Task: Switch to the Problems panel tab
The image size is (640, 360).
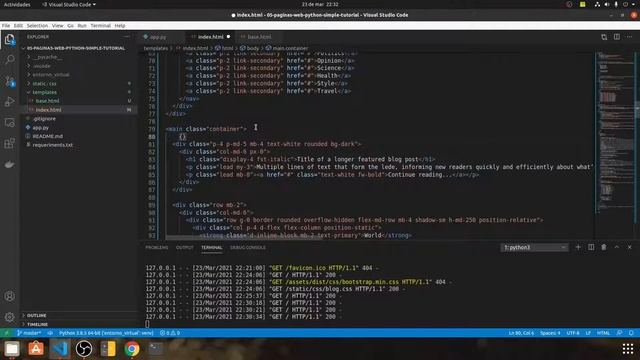Action: pos(157,247)
